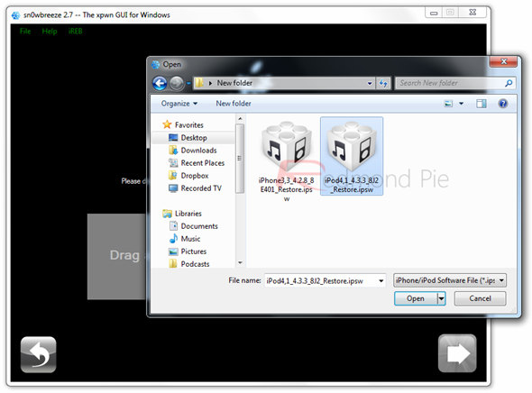The height and width of the screenshot is (393, 532).
Task: Click navigation pane scroll up arrow
Action: tap(240, 119)
